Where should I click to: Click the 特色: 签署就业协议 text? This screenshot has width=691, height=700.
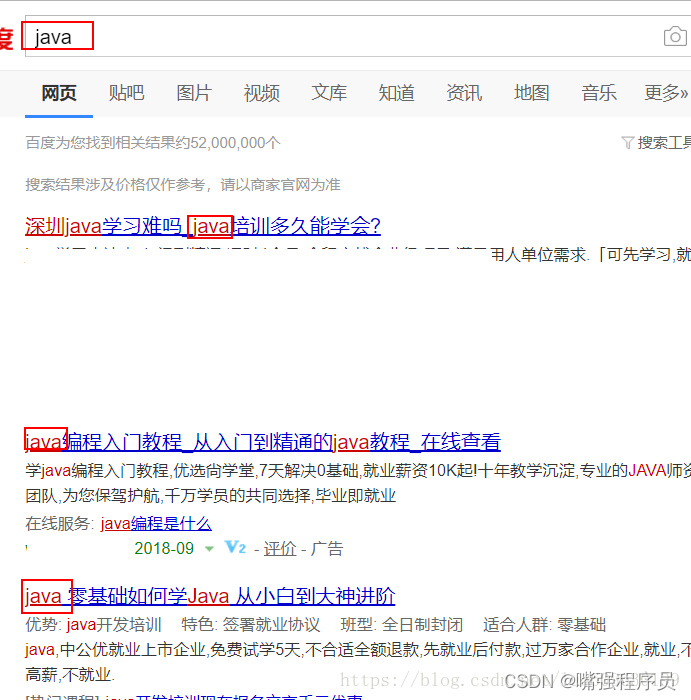tap(251, 625)
